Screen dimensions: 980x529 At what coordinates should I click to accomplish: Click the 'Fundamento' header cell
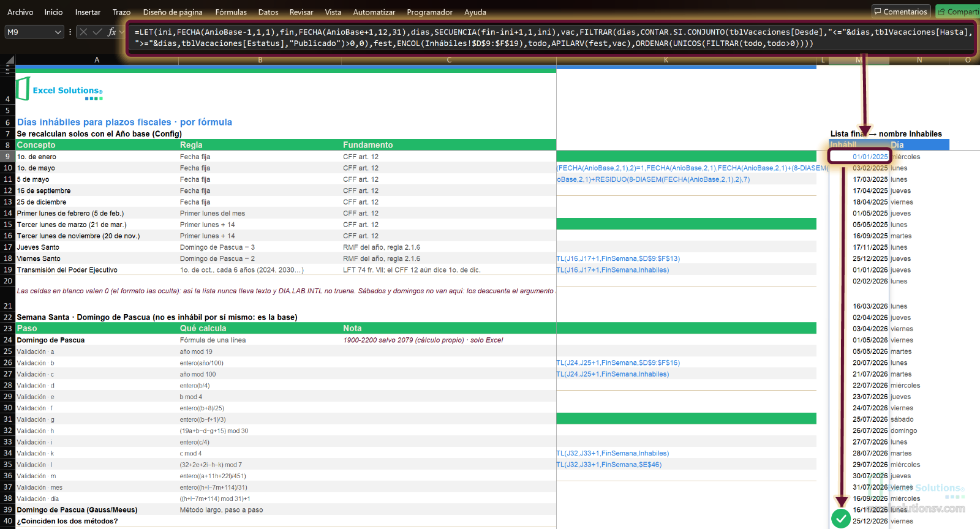pyautogui.click(x=449, y=145)
